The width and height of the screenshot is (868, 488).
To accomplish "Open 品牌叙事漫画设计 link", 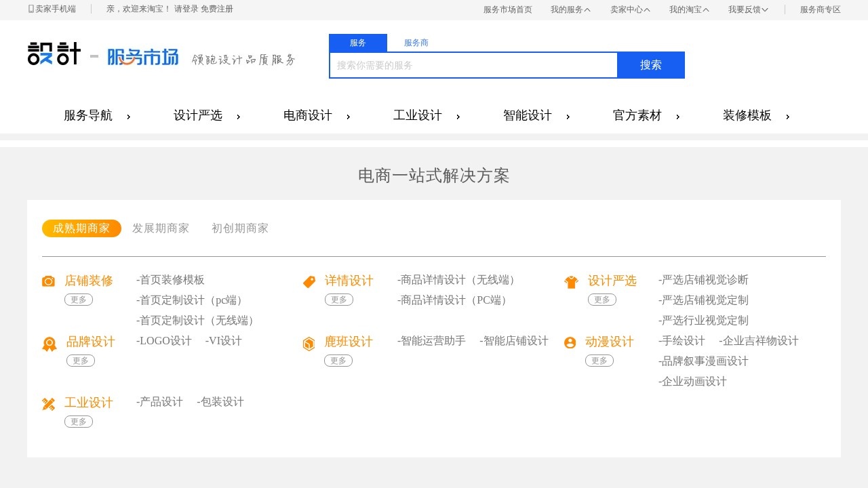I will [703, 361].
